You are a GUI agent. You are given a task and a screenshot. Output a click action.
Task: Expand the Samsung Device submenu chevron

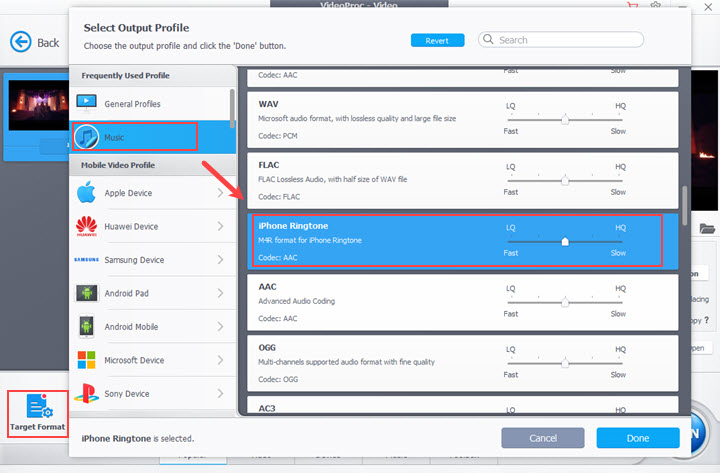220,260
